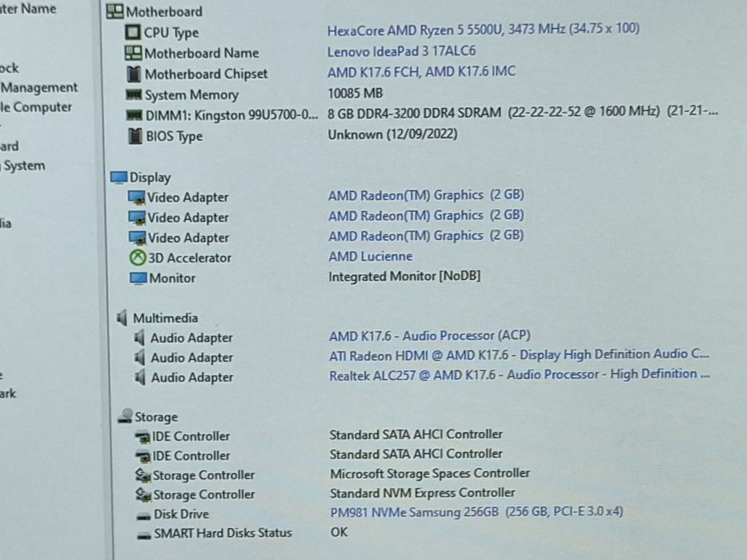Open PM981 NVMe Samsung 256GB link

[x=476, y=512]
